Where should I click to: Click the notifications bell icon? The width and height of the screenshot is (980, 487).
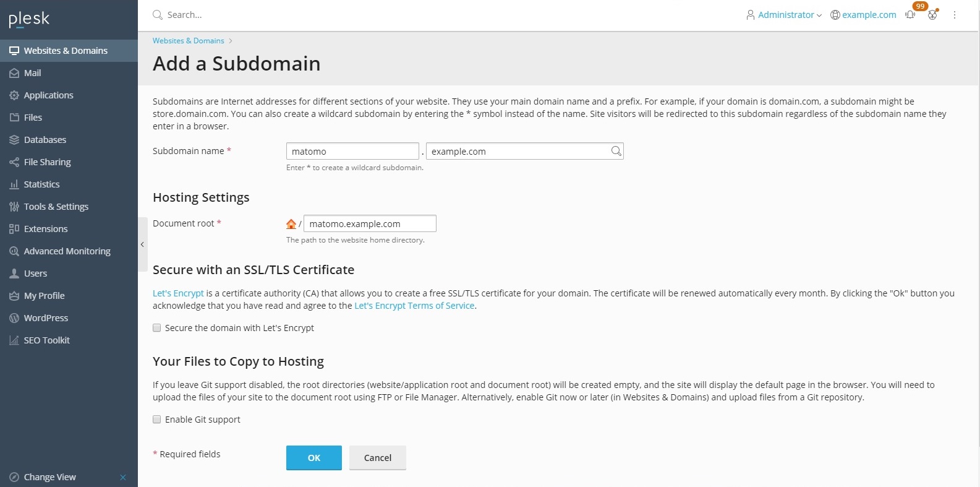click(910, 15)
